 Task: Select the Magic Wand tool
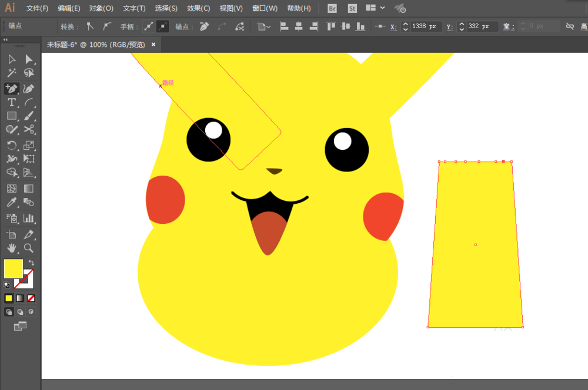coord(12,73)
